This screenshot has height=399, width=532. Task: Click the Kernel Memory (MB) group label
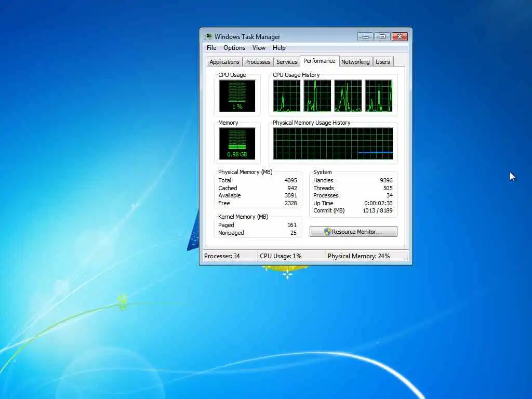click(x=243, y=217)
